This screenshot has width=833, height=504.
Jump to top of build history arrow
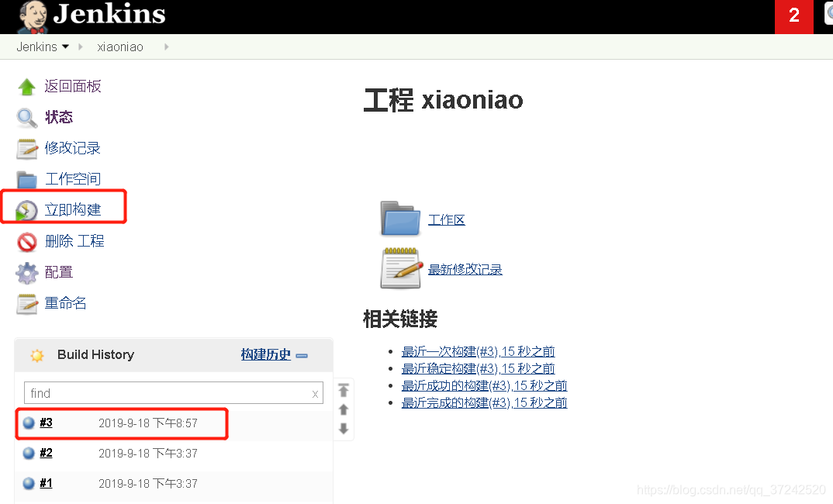coord(344,390)
